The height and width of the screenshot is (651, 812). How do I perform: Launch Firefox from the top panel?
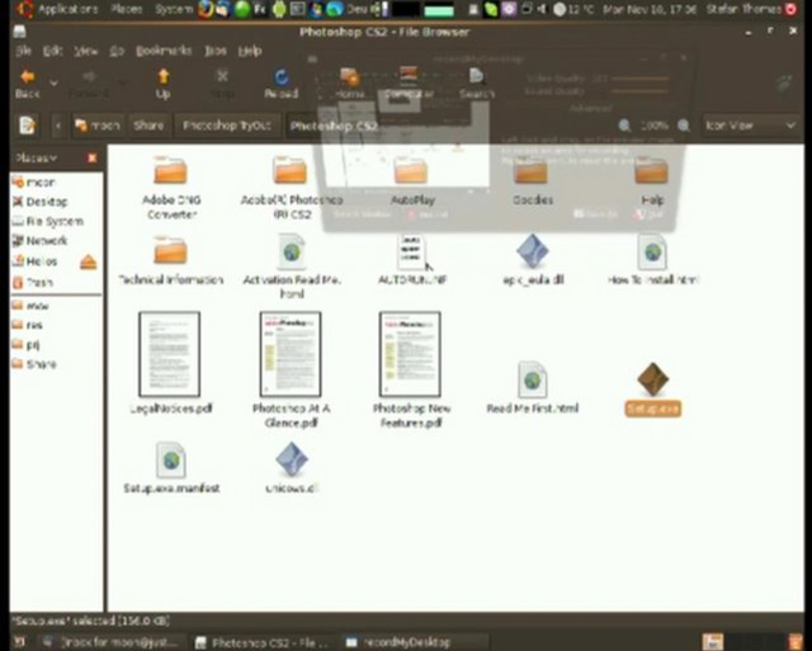[206, 10]
